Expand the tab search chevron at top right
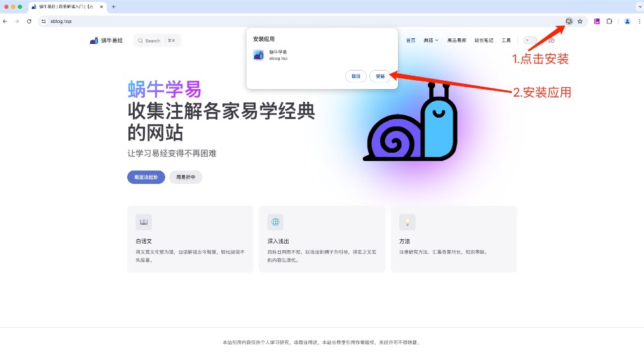644x357 pixels. click(x=639, y=6)
